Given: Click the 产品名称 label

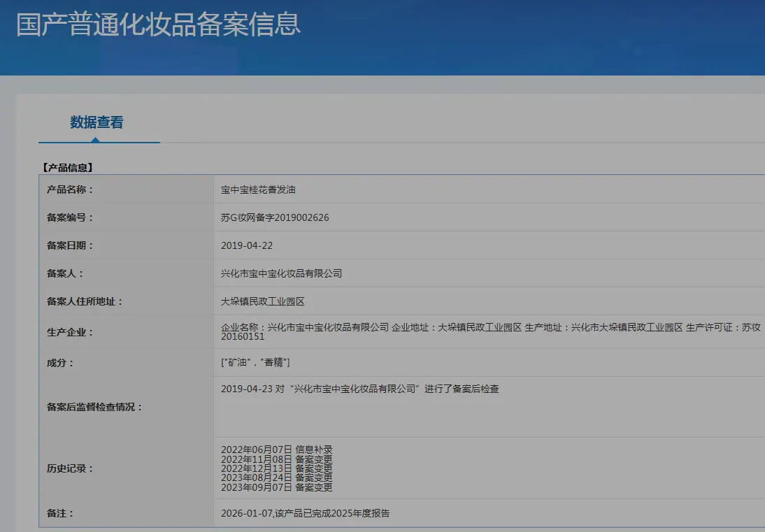Looking at the screenshot, I should point(70,189).
